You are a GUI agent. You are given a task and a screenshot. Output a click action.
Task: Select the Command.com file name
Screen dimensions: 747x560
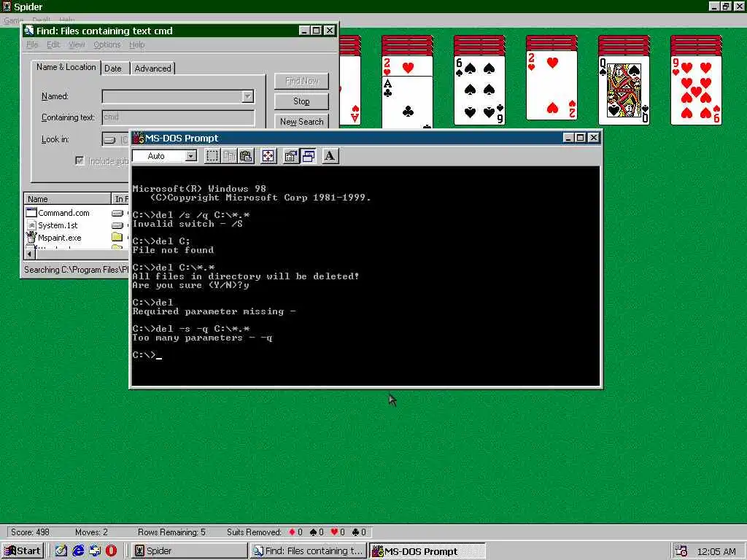63,213
